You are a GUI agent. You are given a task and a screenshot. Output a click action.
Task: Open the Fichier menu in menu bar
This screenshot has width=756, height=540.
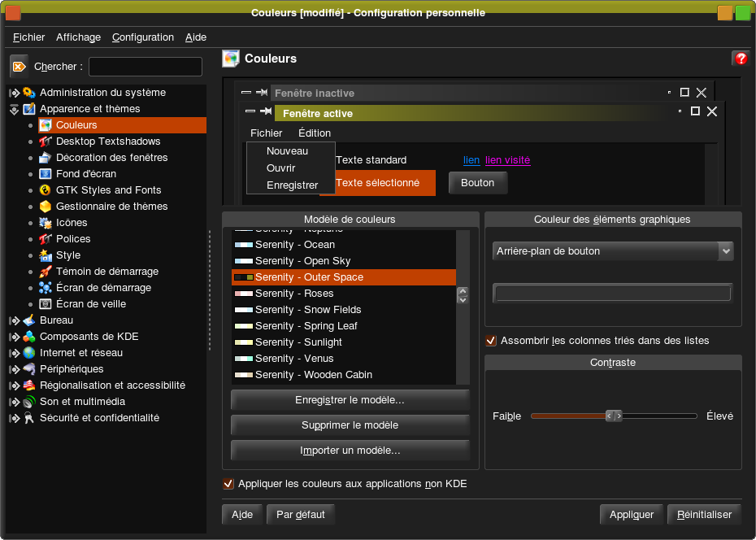(x=29, y=37)
